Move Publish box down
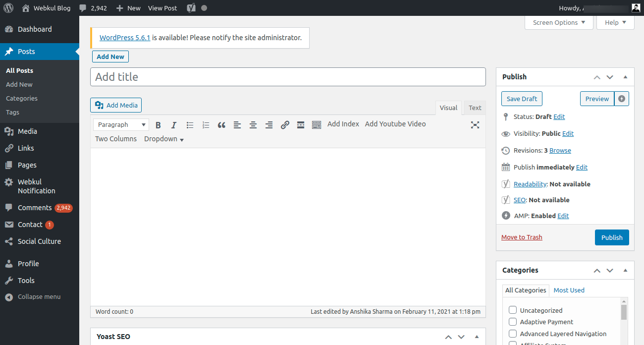Screen dimensions: 644x345 click(610, 77)
